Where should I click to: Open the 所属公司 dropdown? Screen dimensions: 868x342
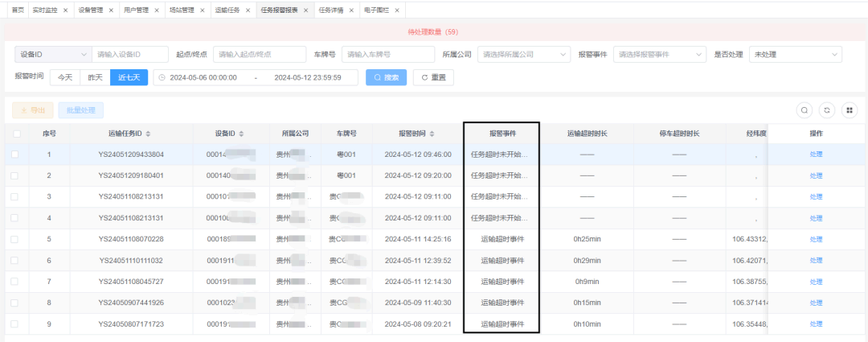pos(524,55)
